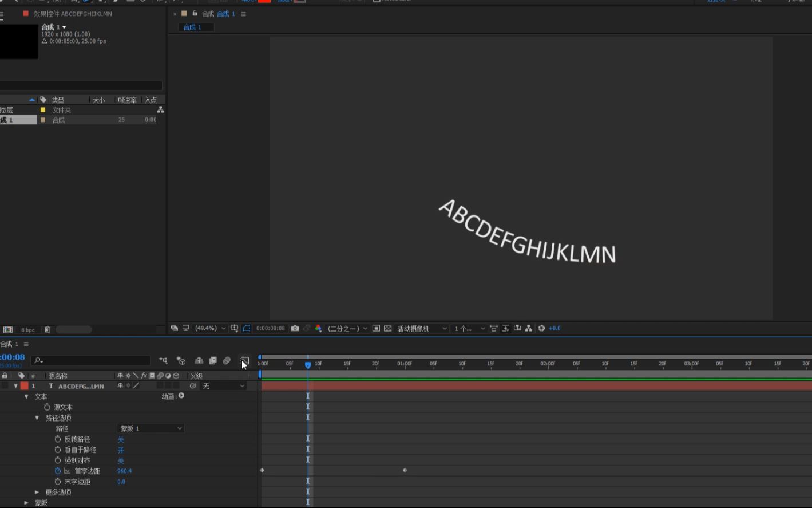Toggle the 强制对齐 value 关

(x=120, y=460)
